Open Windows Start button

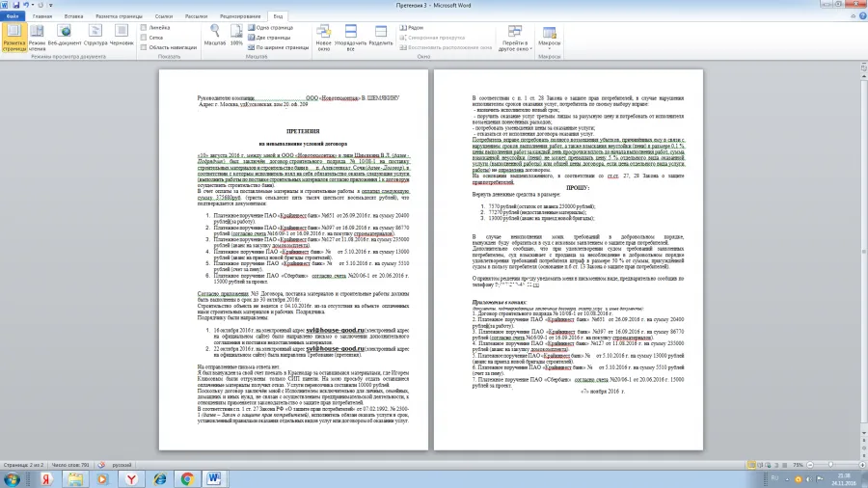click(12, 479)
